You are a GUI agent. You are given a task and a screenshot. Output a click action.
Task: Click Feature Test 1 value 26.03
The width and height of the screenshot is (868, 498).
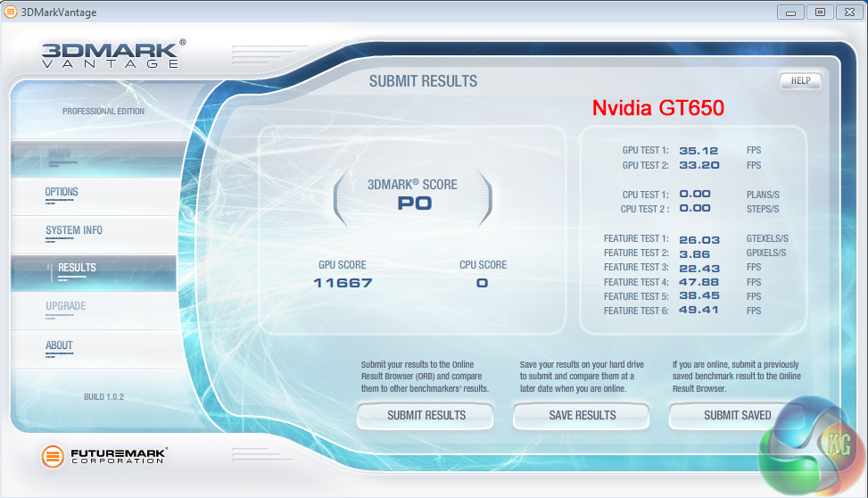point(699,240)
